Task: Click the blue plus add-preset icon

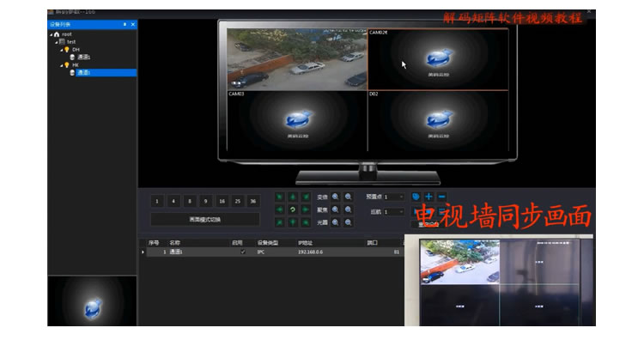Action: tap(428, 197)
